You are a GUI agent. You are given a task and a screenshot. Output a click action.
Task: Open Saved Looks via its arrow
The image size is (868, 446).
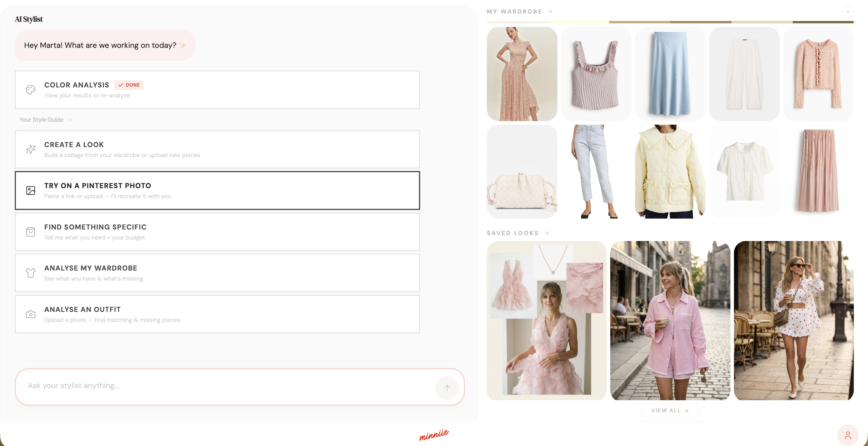(x=547, y=233)
